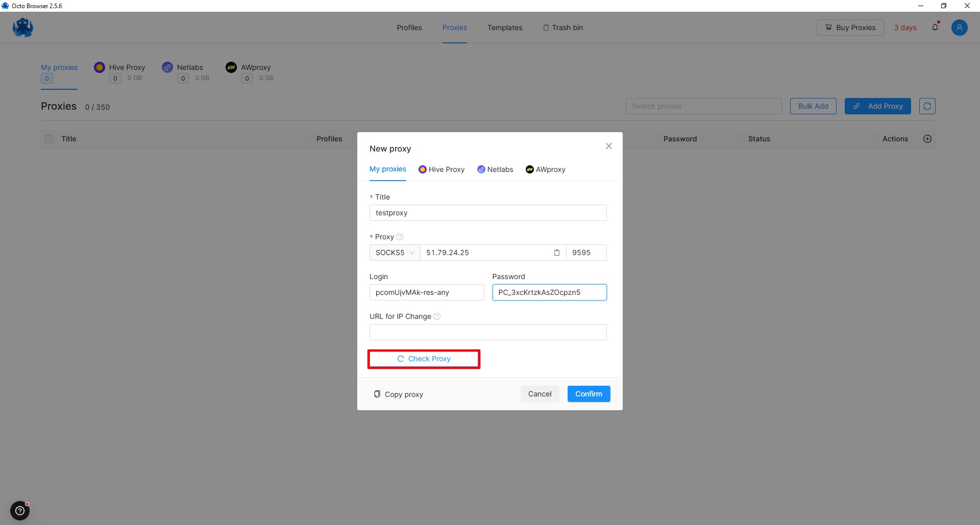The width and height of the screenshot is (980, 525).
Task: Open the Trash bin page
Action: point(562,28)
